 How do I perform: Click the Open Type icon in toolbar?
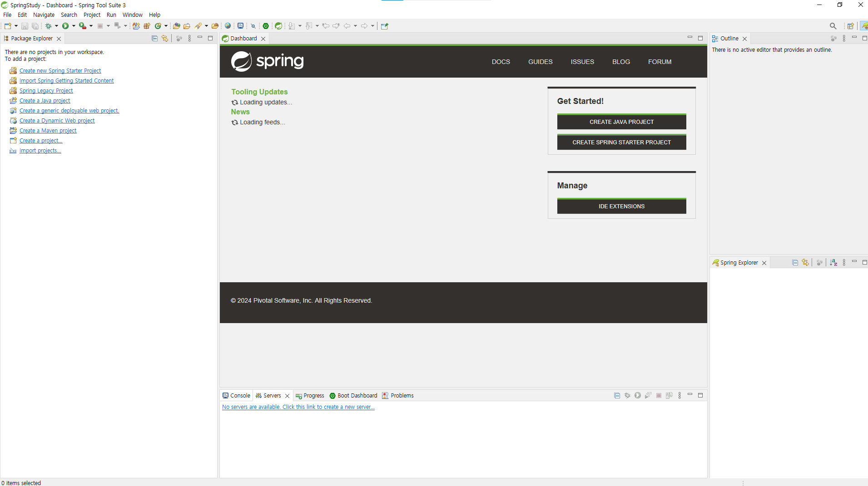(176, 26)
